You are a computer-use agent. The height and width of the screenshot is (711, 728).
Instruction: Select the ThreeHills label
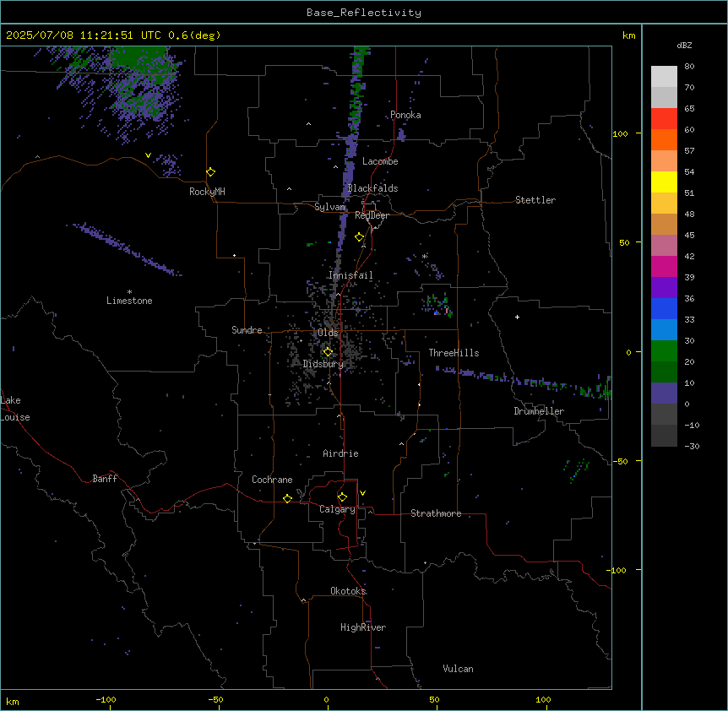(454, 353)
